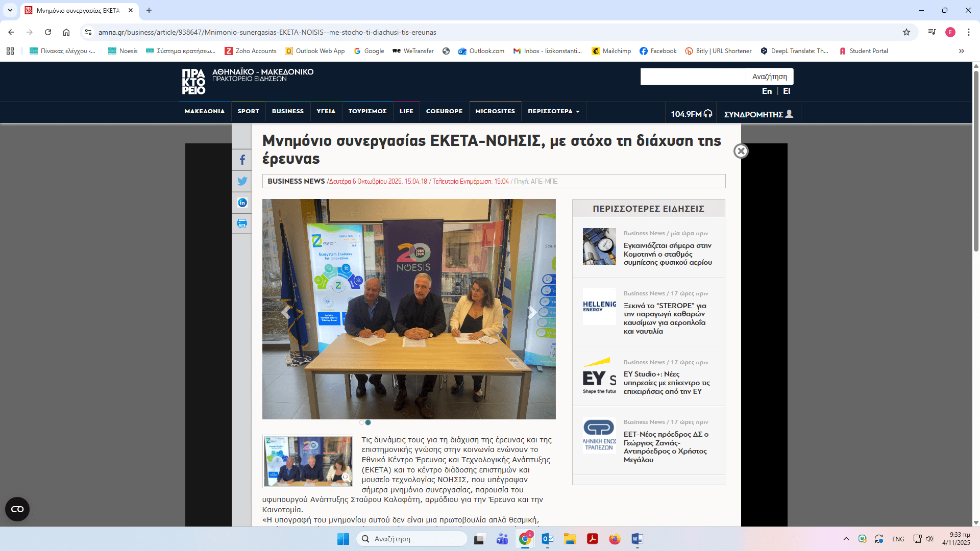
Task: Show hidden bookmarks overflow chevron
Action: (962, 51)
